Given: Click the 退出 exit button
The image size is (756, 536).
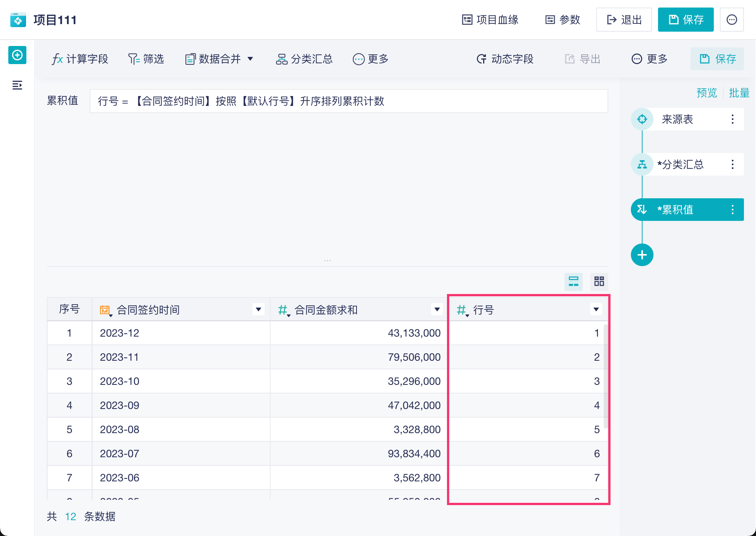Looking at the screenshot, I should (x=624, y=20).
